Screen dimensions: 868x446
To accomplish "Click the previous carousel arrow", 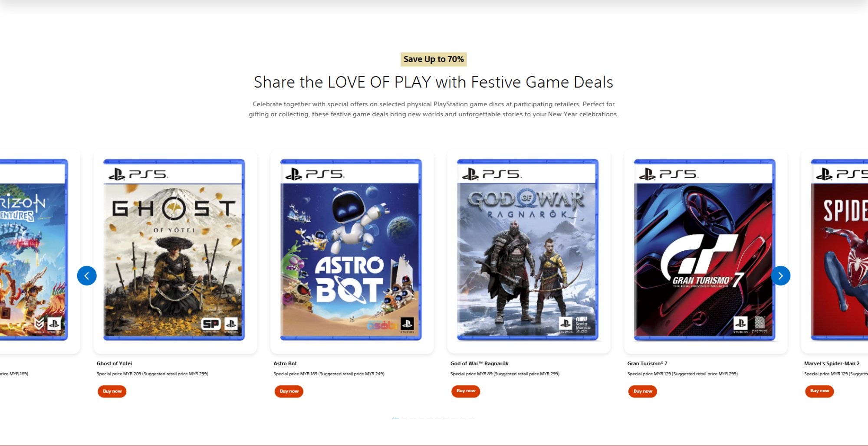I will (87, 275).
